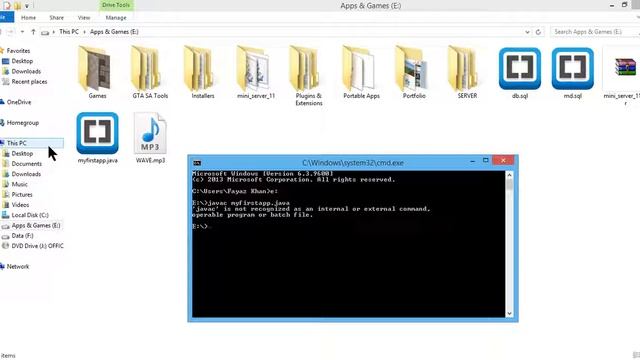Select Homegroup in navigation pane
Screen dimensions: 640x360
click(x=22, y=122)
